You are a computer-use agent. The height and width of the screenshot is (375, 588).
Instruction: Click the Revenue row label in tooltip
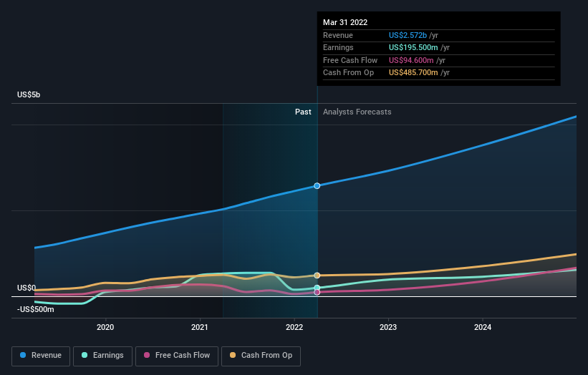point(338,35)
